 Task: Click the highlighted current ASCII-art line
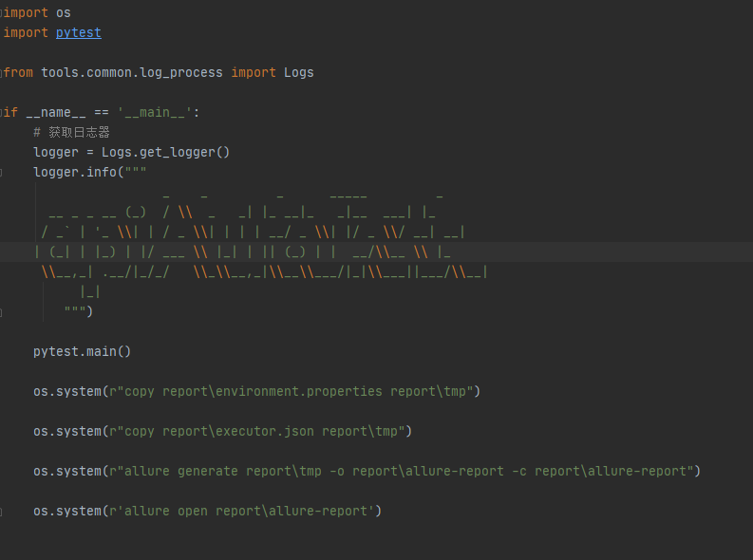(x=376, y=252)
